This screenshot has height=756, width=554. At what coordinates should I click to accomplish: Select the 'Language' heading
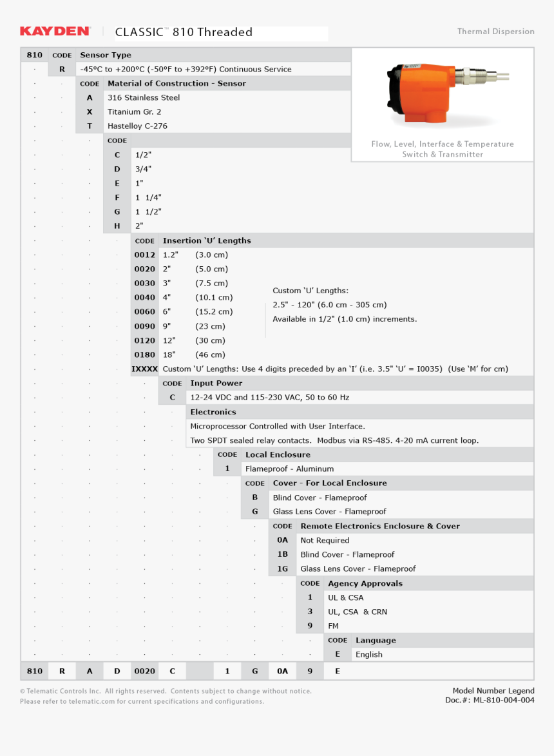(376, 640)
